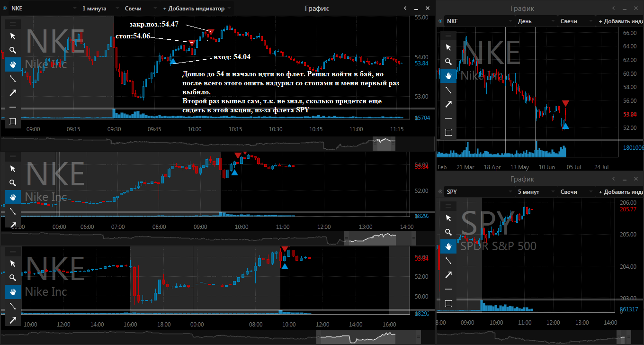Viewport: 644px width, 345px height.
Task: Choose the horizontal line tool in NKE day chart
Action: (448, 118)
